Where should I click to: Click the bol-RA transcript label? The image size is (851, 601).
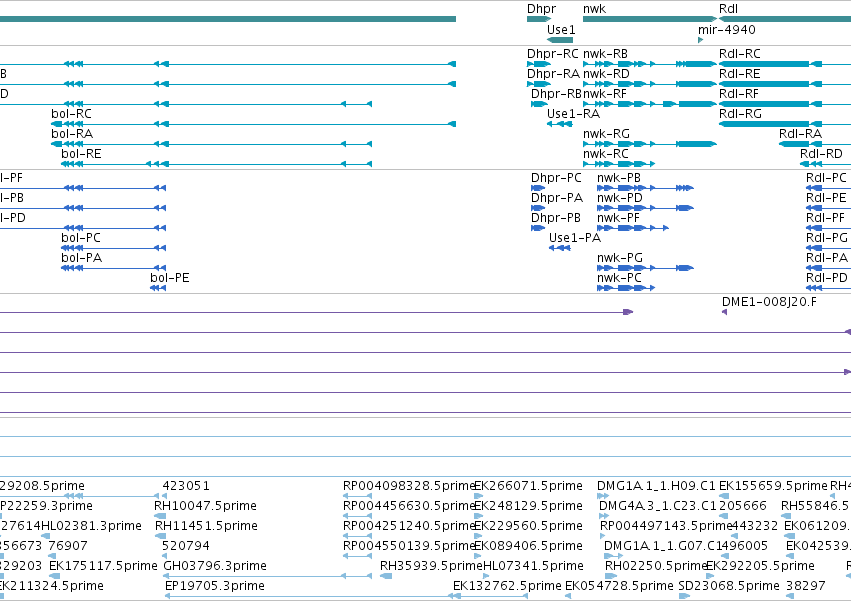[x=72, y=134]
